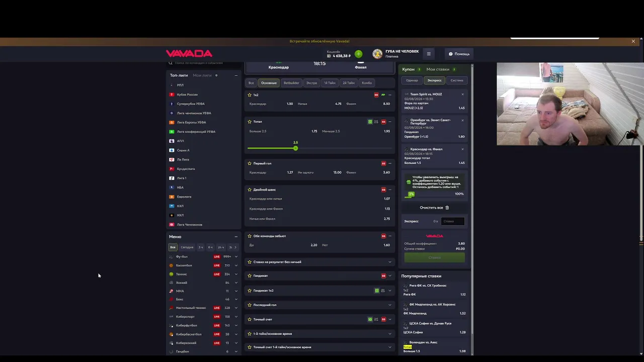Switch to the 1й Тайм tab

click(x=330, y=83)
